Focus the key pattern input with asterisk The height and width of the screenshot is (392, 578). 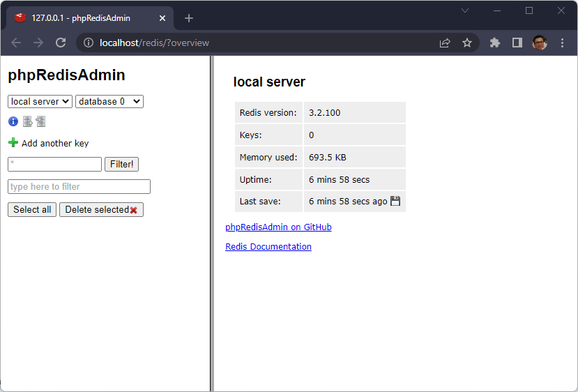(54, 164)
